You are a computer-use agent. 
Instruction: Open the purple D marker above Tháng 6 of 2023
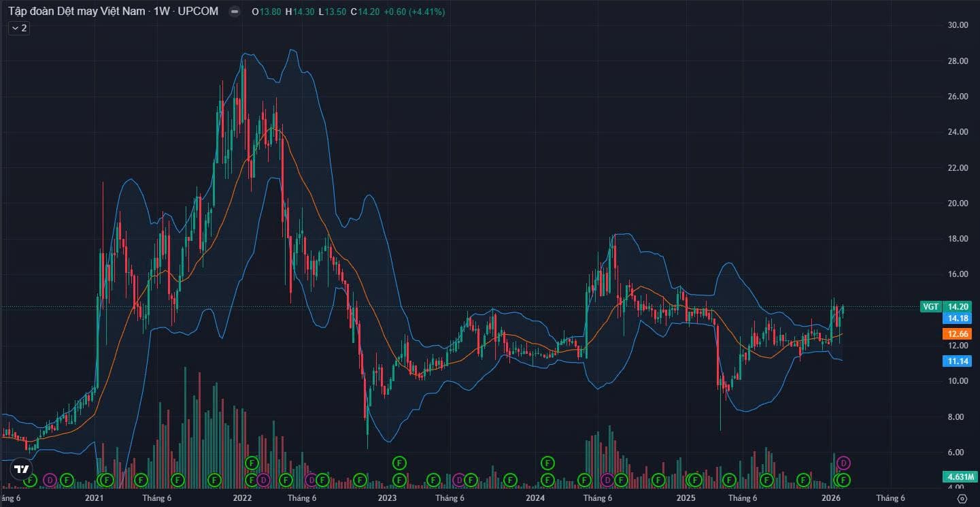(x=460, y=480)
